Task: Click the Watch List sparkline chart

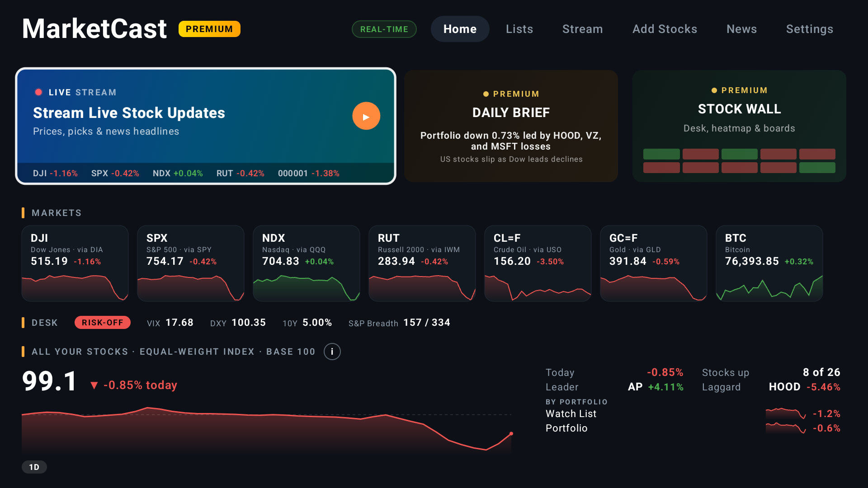Action: pos(786,413)
